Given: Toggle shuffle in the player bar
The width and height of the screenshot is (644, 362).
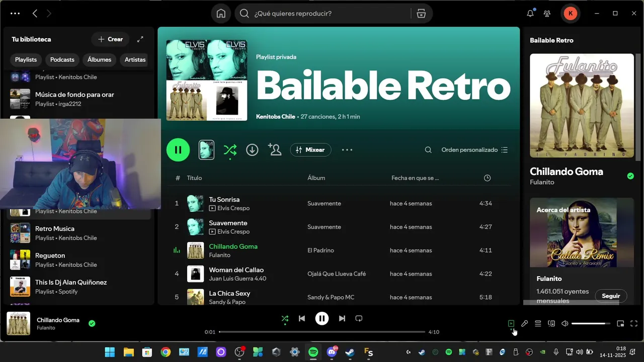Looking at the screenshot, I should click(285, 318).
